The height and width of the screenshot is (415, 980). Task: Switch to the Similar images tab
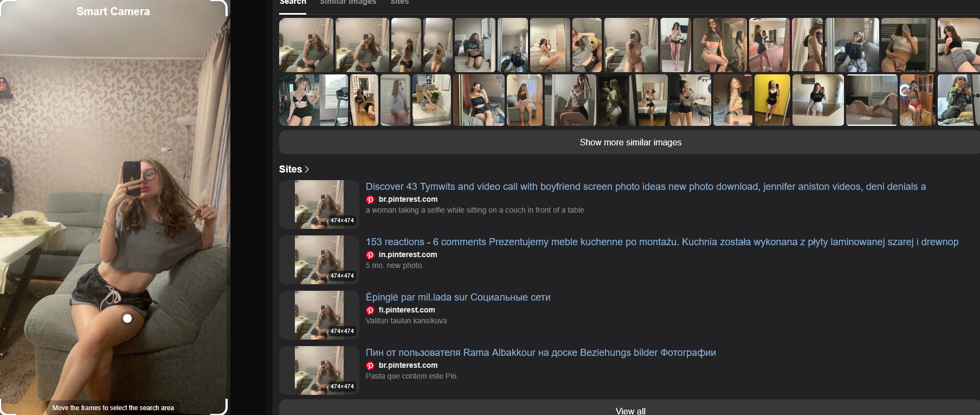tap(348, 2)
